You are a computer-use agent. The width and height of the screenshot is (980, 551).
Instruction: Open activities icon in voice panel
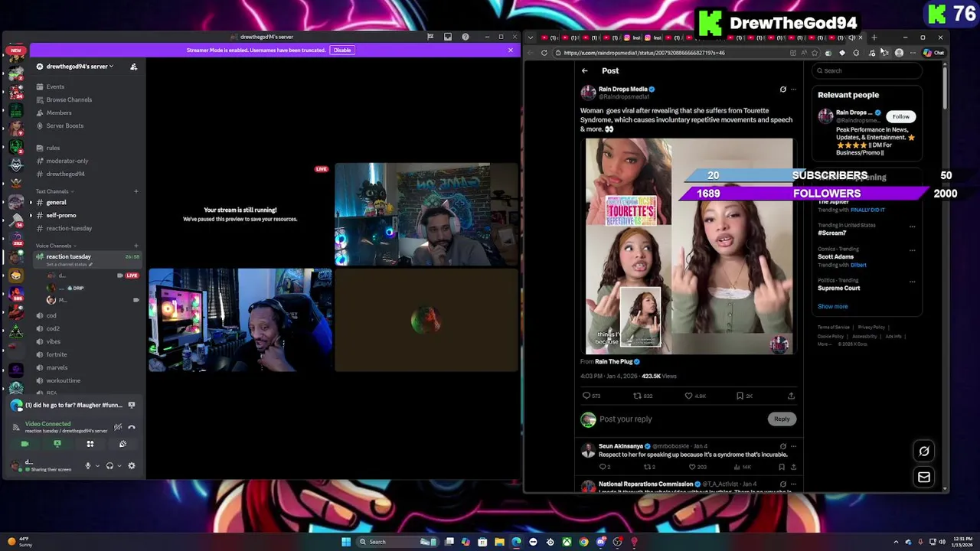(x=90, y=444)
